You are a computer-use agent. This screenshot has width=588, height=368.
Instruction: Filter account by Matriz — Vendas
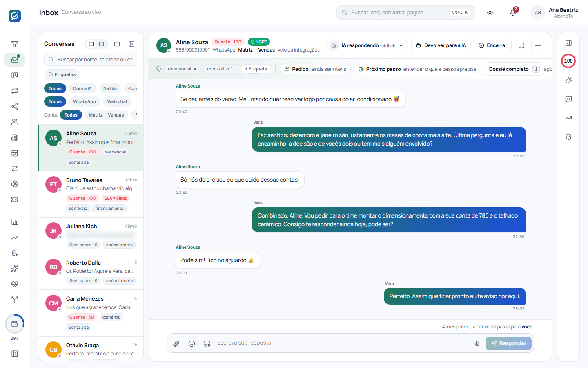tap(106, 115)
